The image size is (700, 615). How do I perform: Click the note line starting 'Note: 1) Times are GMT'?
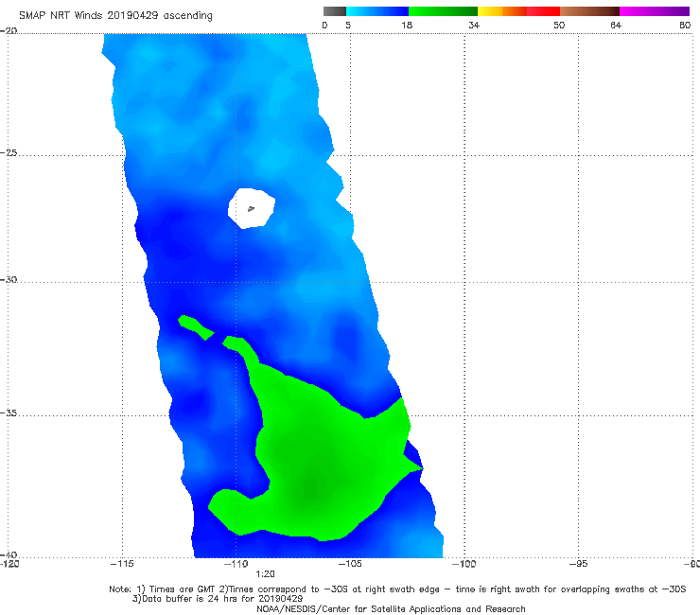click(397, 589)
